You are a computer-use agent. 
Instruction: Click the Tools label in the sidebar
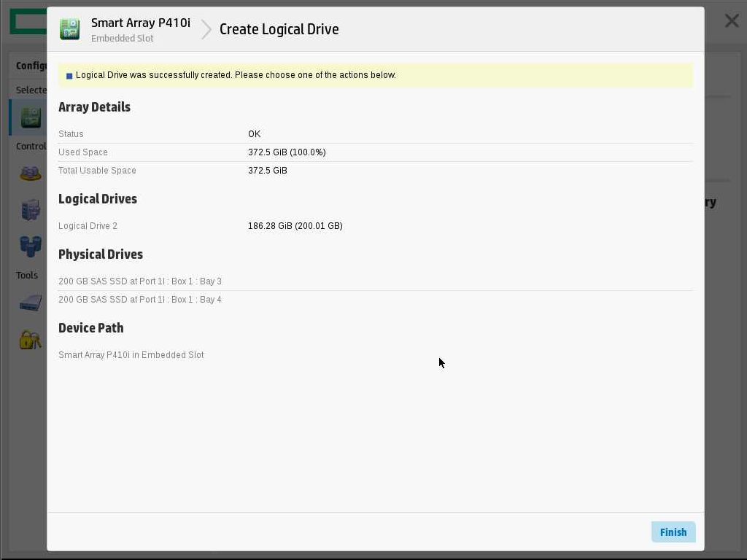click(27, 275)
